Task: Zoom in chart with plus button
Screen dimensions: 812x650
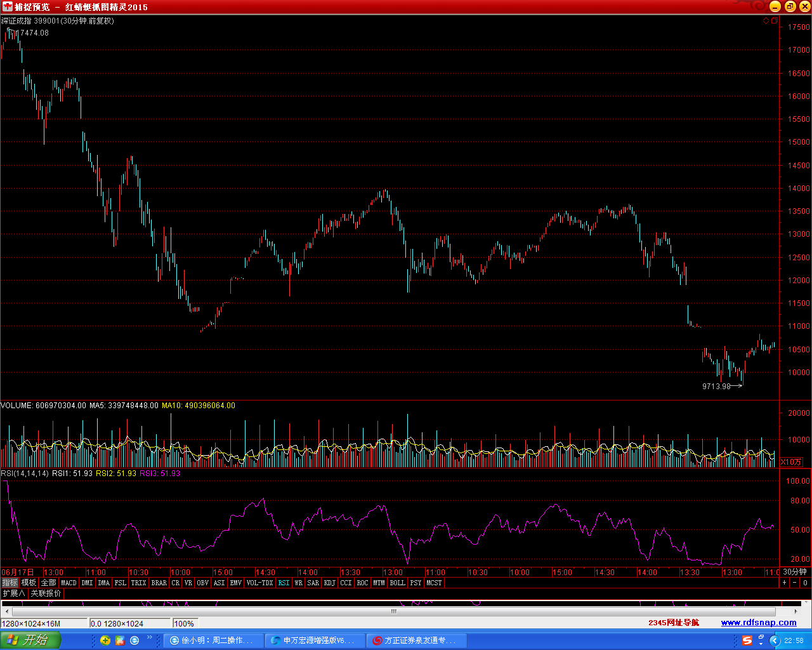Action: [x=785, y=583]
